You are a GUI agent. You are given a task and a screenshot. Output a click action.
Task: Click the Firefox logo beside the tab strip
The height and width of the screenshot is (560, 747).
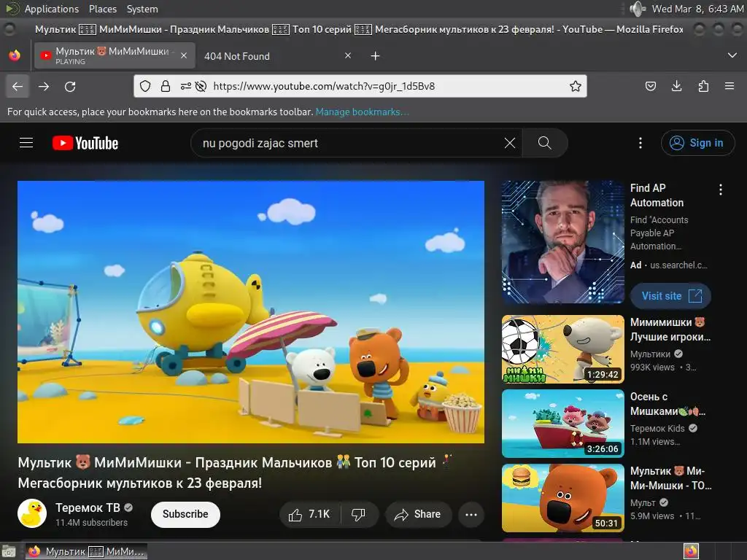point(15,55)
